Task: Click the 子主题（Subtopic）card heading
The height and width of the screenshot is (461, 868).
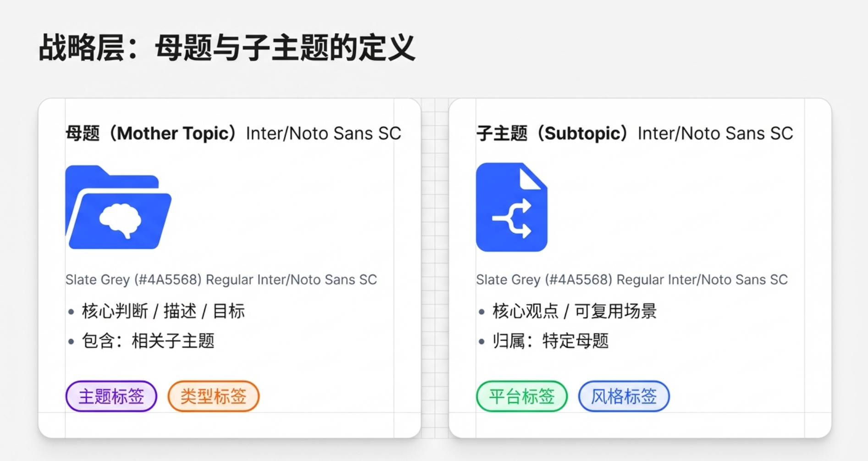Action: (553, 133)
